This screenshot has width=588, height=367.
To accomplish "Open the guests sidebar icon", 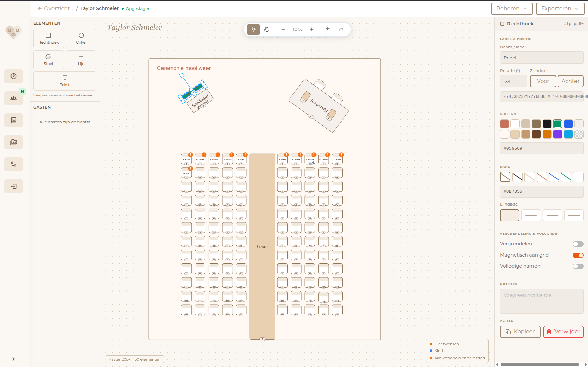I will tap(14, 98).
